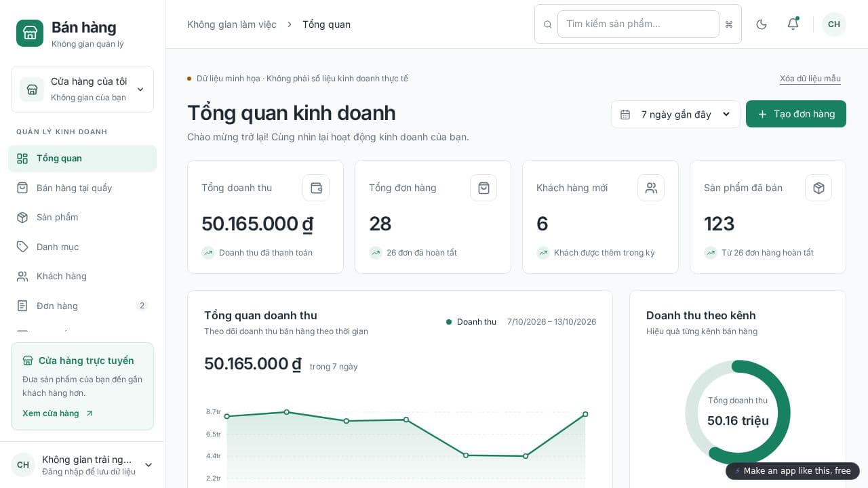The width and height of the screenshot is (868, 488).
Task: Navigate to Khách hàng section
Action: (82, 277)
